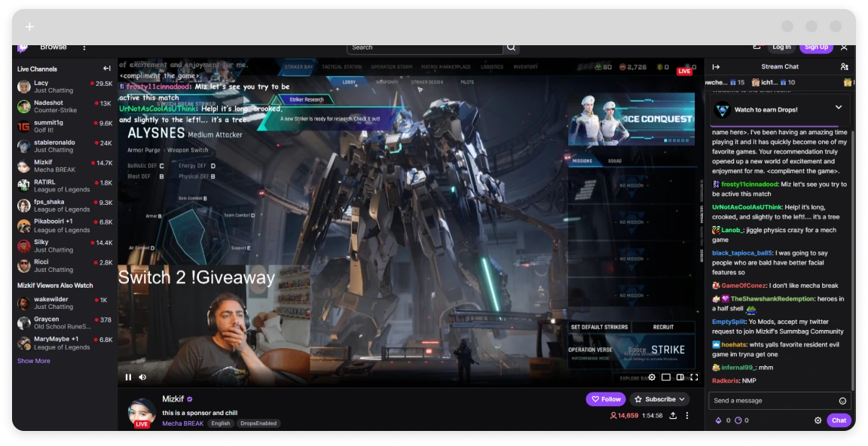This screenshot has height=446, width=868.
Task: Click the channel points icon
Action: 738,420
